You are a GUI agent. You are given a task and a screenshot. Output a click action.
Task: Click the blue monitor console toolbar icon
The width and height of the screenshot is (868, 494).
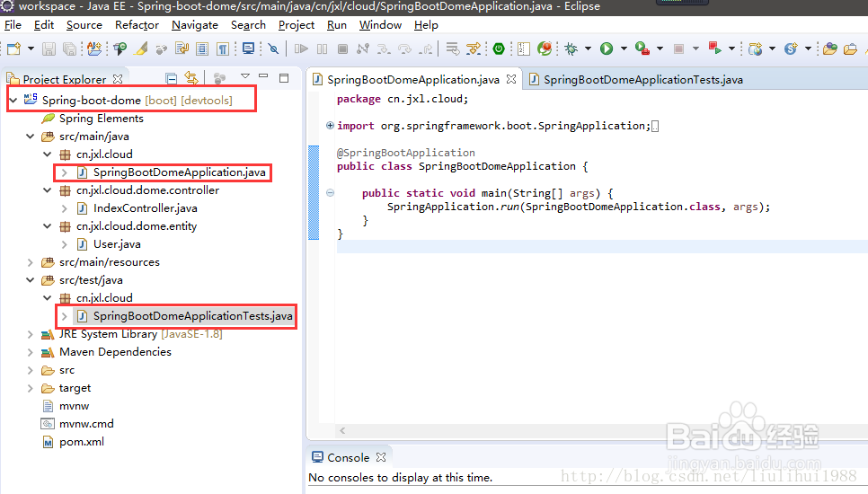point(249,49)
